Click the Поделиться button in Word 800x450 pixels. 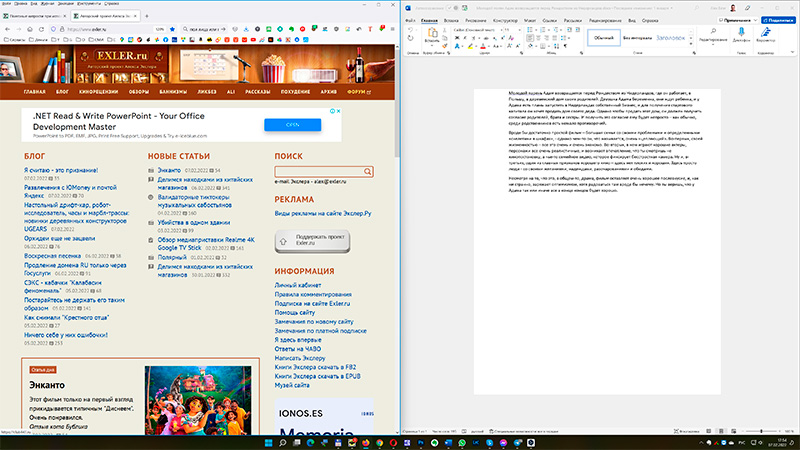(777, 19)
